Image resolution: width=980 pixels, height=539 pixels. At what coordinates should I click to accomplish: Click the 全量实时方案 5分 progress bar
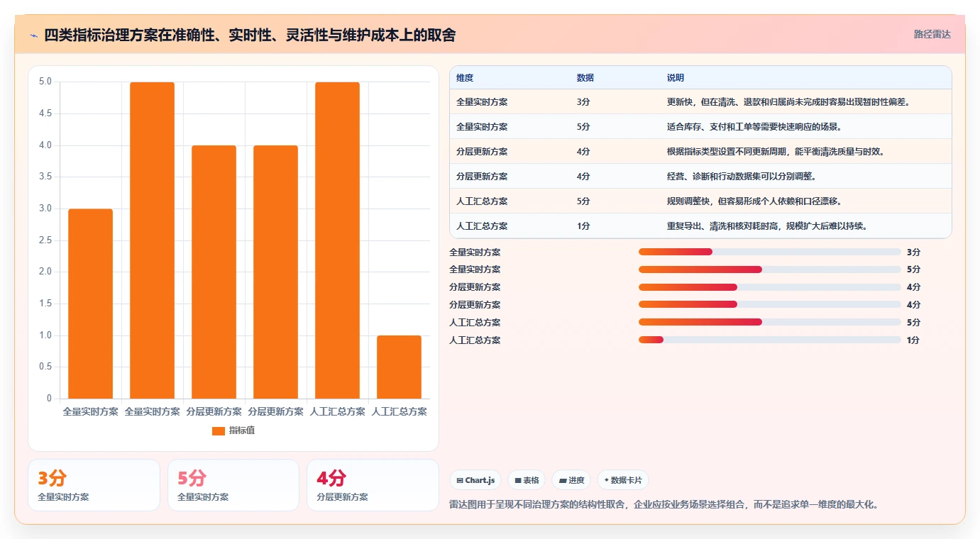pyautogui.click(x=769, y=269)
